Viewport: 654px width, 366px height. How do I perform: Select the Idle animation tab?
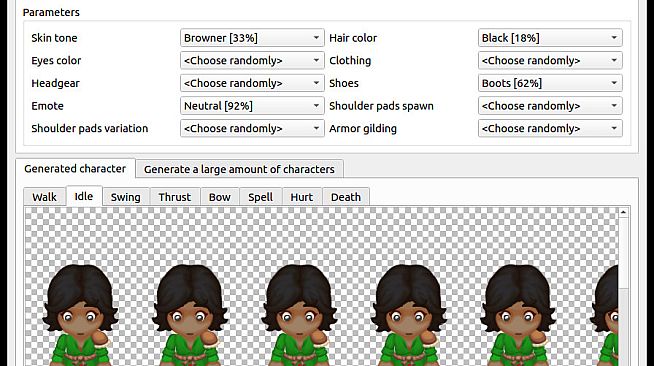(84, 196)
